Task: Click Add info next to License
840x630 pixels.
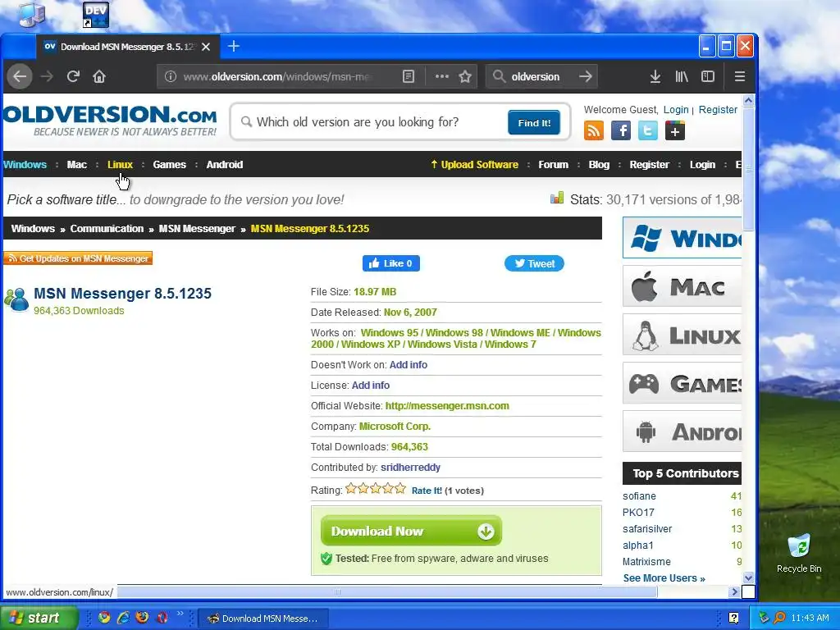Action: (x=371, y=386)
